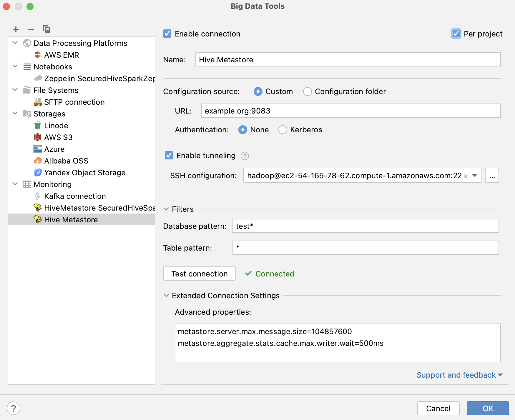Select Kerberos authentication

283,130
